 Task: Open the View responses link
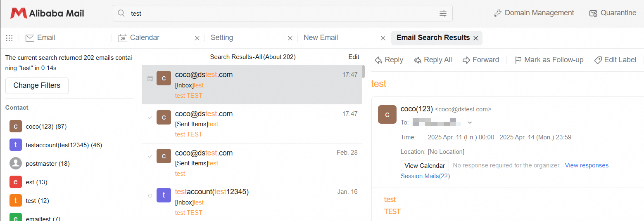587,165
